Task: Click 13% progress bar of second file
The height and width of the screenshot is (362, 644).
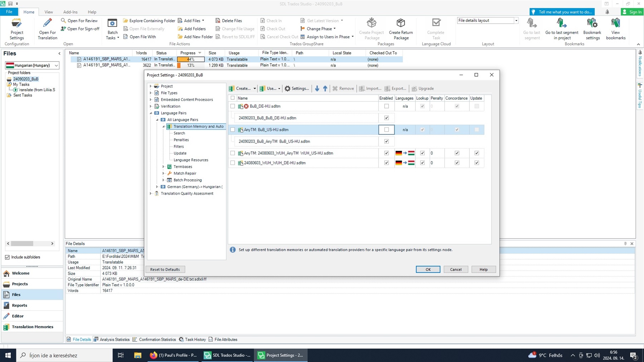Action: [191, 65]
